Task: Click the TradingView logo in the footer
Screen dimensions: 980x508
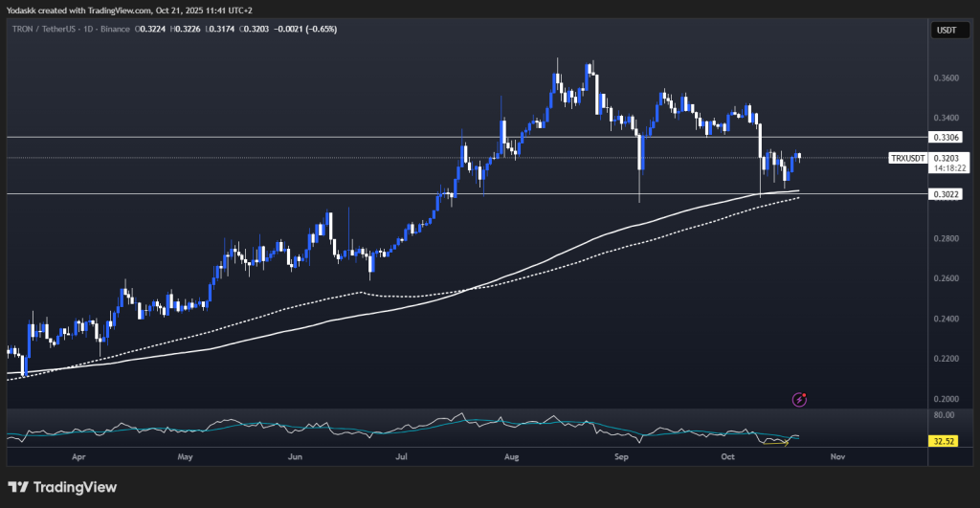Action: (62, 487)
